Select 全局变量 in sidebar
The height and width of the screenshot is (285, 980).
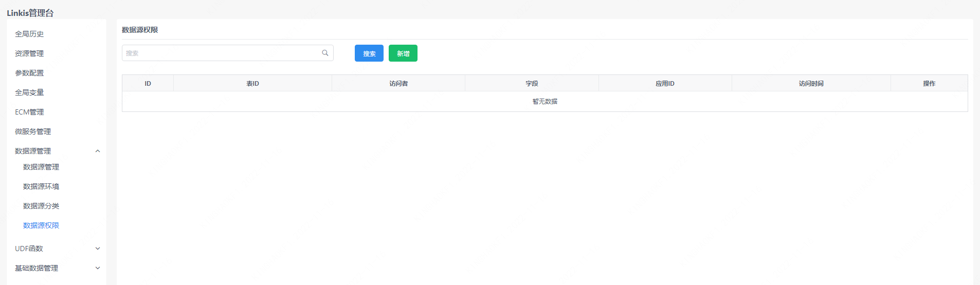tap(29, 92)
